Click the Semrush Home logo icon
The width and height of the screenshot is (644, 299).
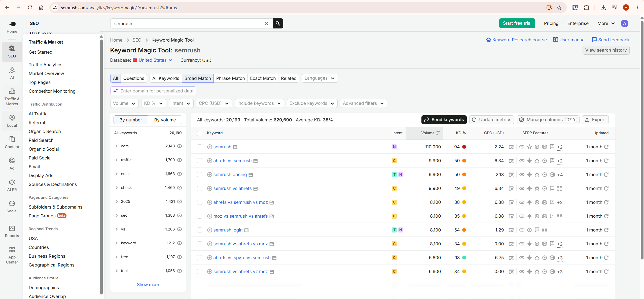pos(12,24)
